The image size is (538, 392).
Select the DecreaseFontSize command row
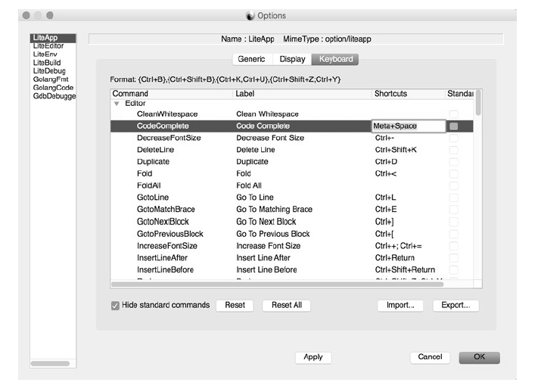292,138
